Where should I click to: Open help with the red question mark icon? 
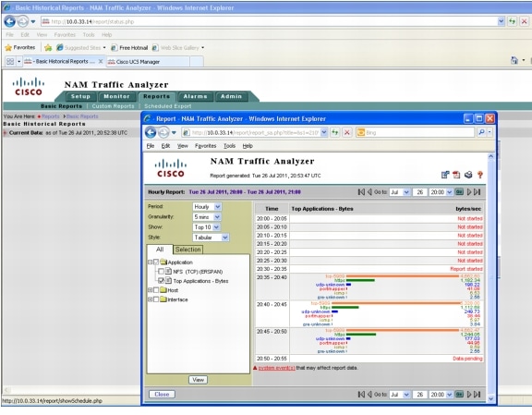[x=479, y=175]
